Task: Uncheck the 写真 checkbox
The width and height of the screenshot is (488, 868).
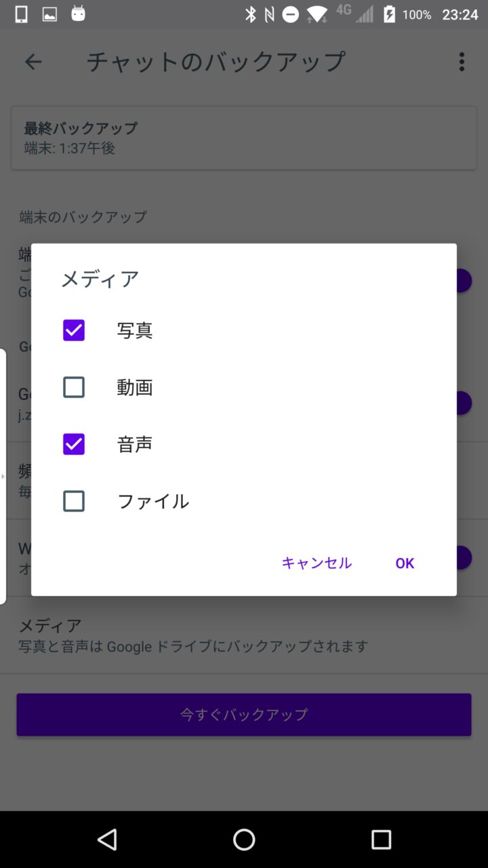Action: pos(74,330)
